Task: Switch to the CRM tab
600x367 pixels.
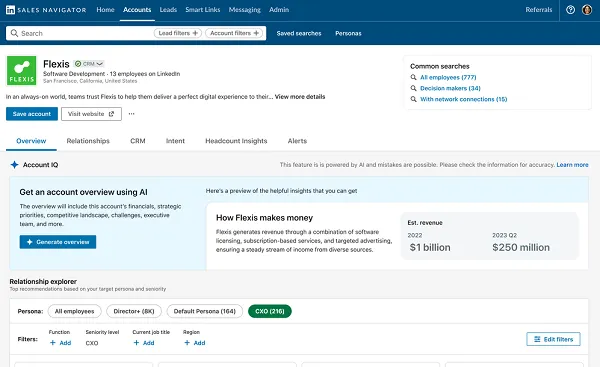Action: click(138, 141)
